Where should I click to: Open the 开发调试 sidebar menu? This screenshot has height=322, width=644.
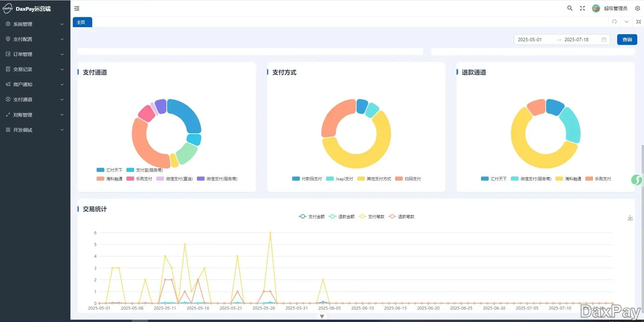(35, 130)
